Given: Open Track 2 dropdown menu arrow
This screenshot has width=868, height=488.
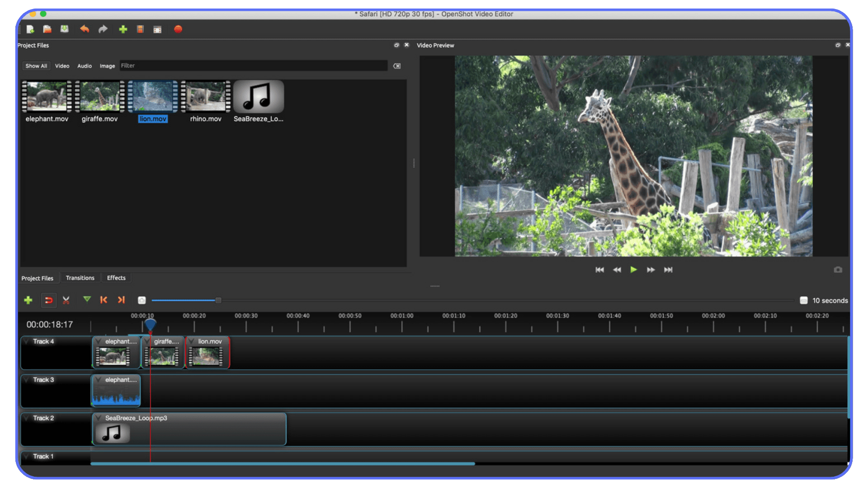Looking at the screenshot, I should pyautogui.click(x=27, y=418).
